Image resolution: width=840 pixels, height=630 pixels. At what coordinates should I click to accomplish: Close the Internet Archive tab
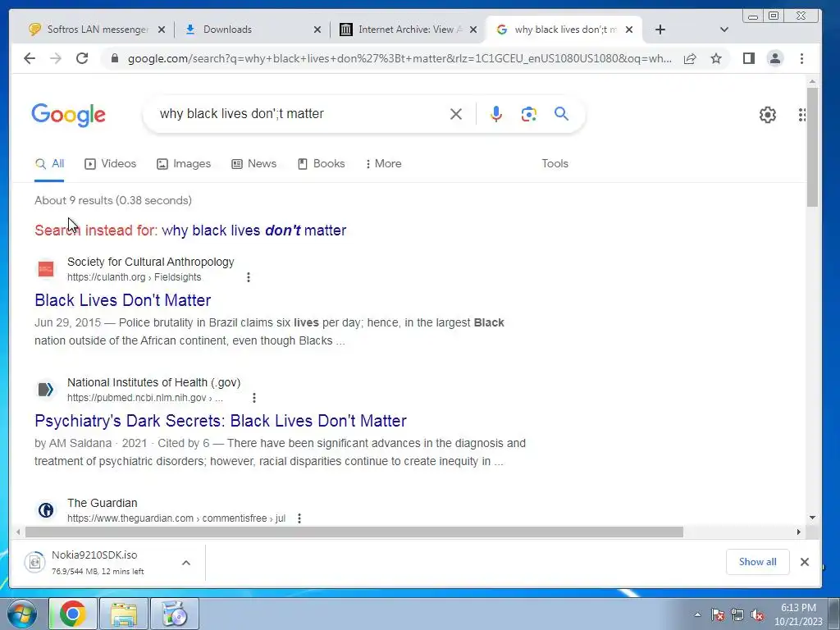click(x=473, y=30)
